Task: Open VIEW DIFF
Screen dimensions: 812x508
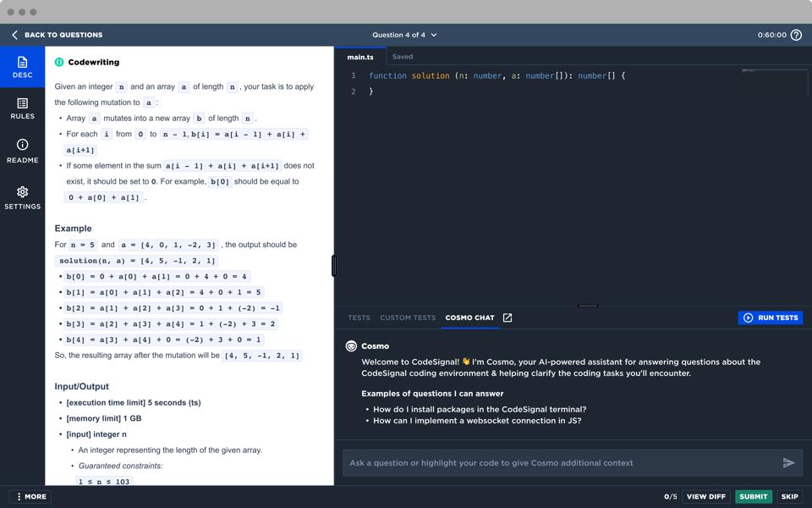Action: pyautogui.click(x=705, y=497)
